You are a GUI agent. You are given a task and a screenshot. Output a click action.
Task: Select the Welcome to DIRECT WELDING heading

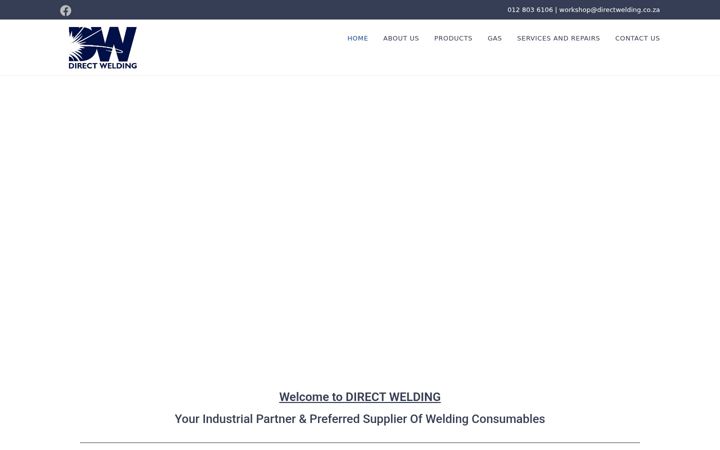pyautogui.click(x=360, y=397)
